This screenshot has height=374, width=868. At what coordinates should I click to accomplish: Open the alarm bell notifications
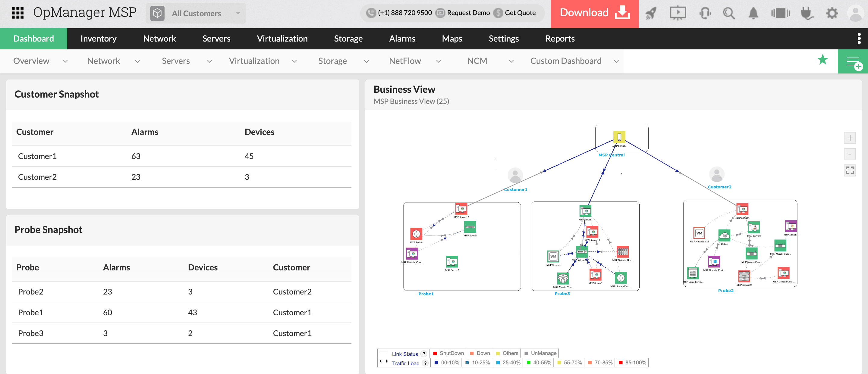pyautogui.click(x=753, y=14)
